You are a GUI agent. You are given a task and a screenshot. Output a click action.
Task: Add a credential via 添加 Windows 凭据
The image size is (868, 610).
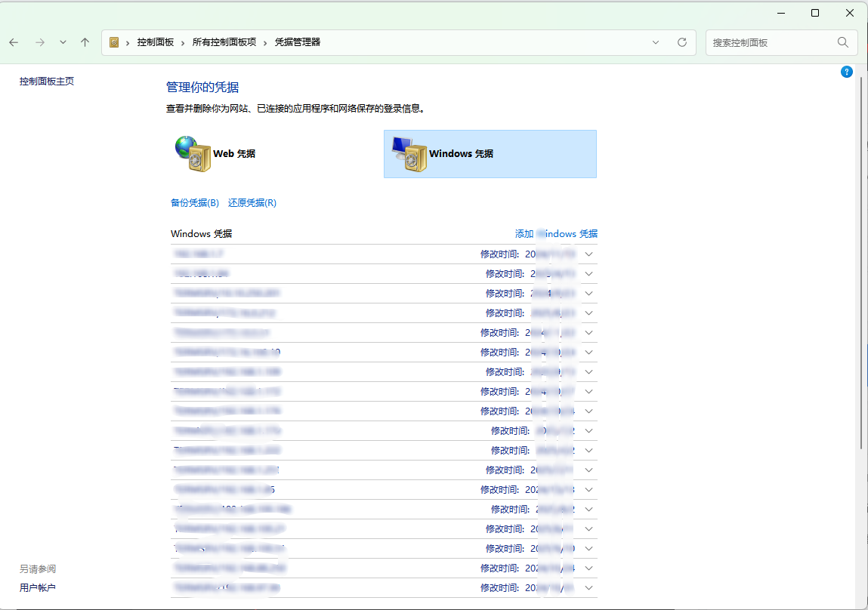(556, 234)
